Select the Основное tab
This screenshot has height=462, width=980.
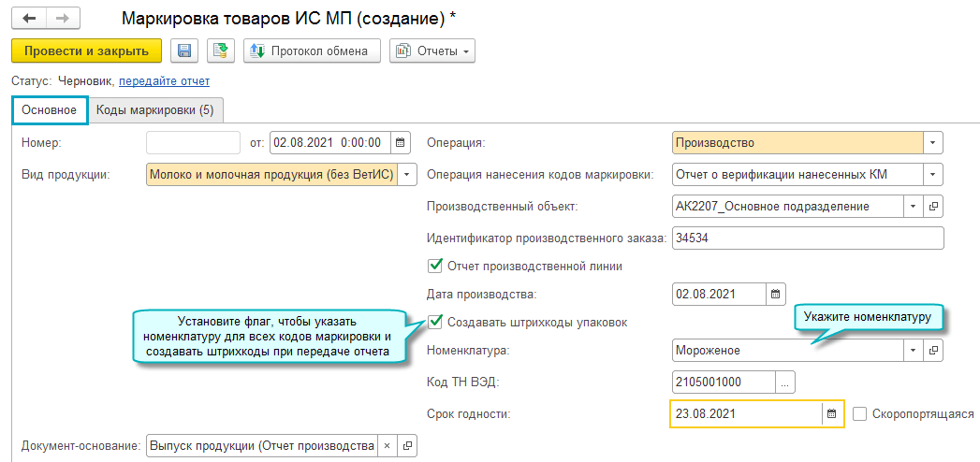pos(51,110)
